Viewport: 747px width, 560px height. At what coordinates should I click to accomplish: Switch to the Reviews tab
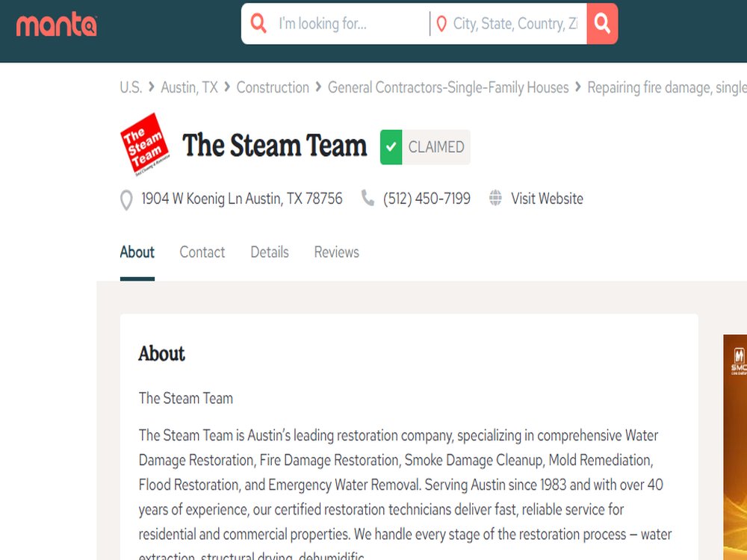coord(336,252)
